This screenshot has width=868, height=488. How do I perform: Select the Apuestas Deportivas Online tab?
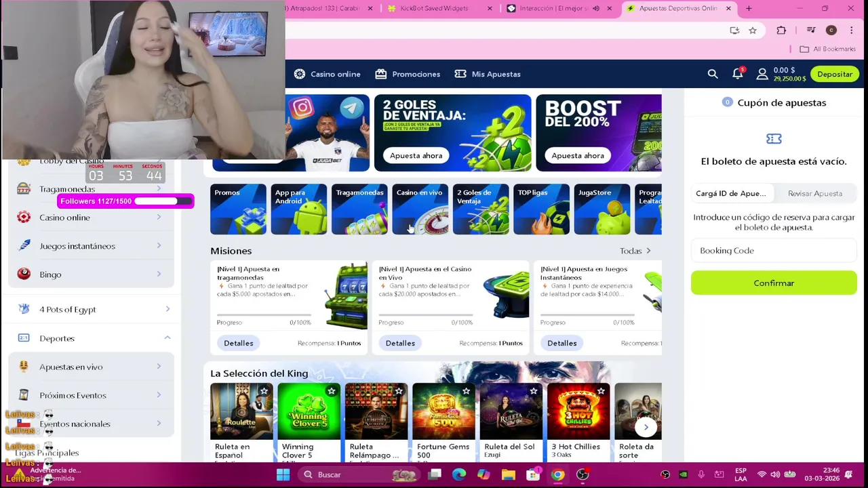(678, 9)
